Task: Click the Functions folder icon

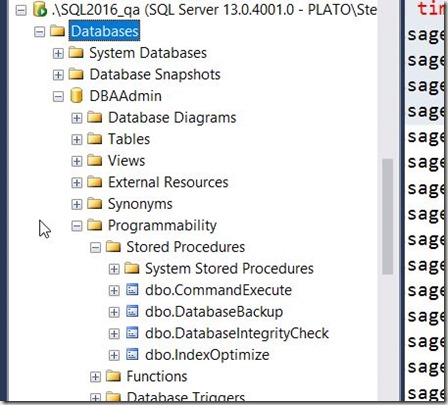Action: click(x=113, y=376)
